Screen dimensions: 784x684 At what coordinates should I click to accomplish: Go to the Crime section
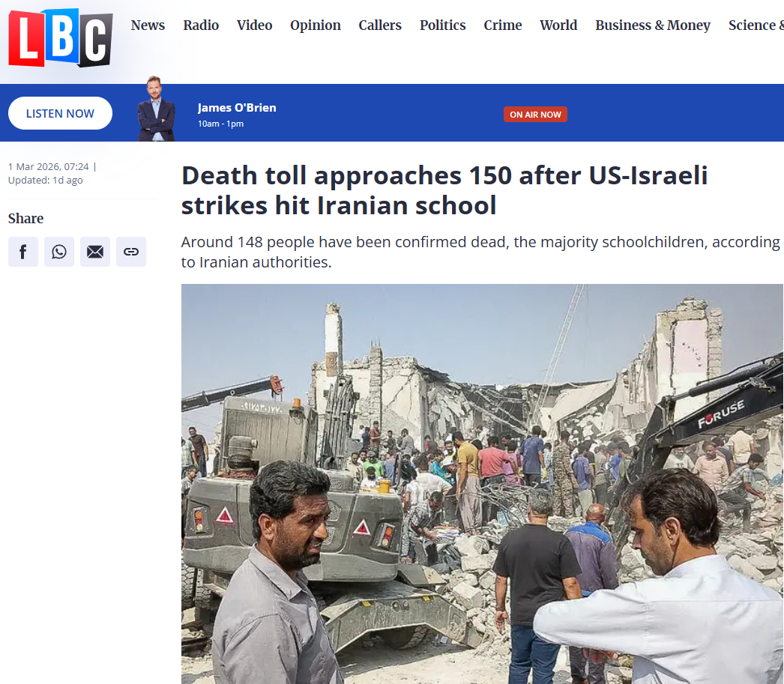[x=502, y=25]
